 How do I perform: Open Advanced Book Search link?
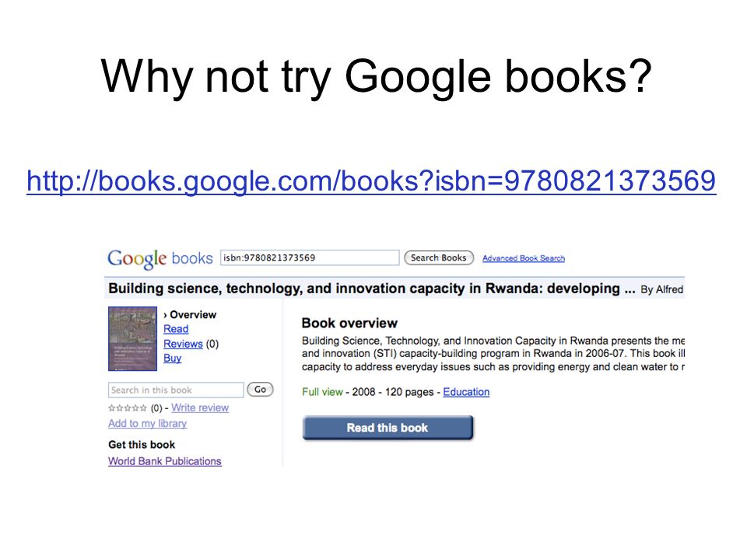click(524, 258)
